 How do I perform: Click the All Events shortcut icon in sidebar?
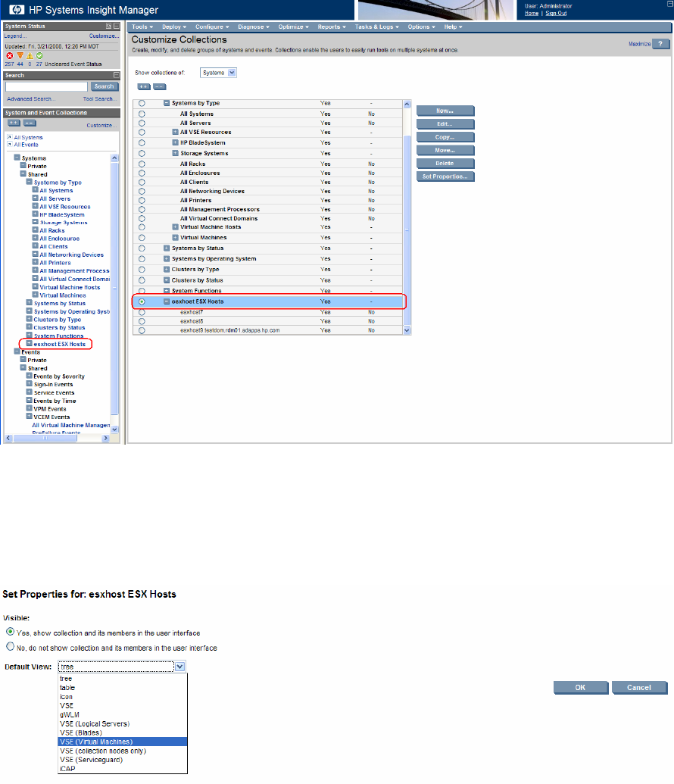(x=10, y=145)
